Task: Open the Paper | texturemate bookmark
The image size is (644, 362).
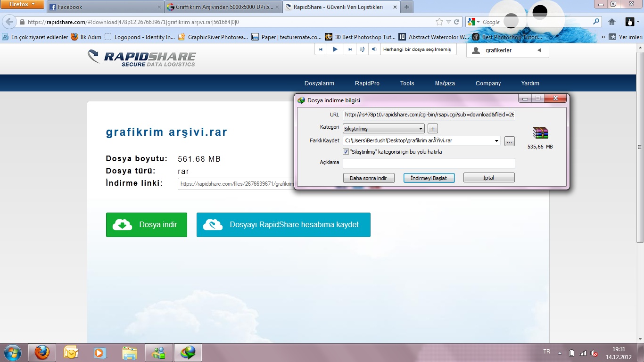Action: [x=287, y=37]
